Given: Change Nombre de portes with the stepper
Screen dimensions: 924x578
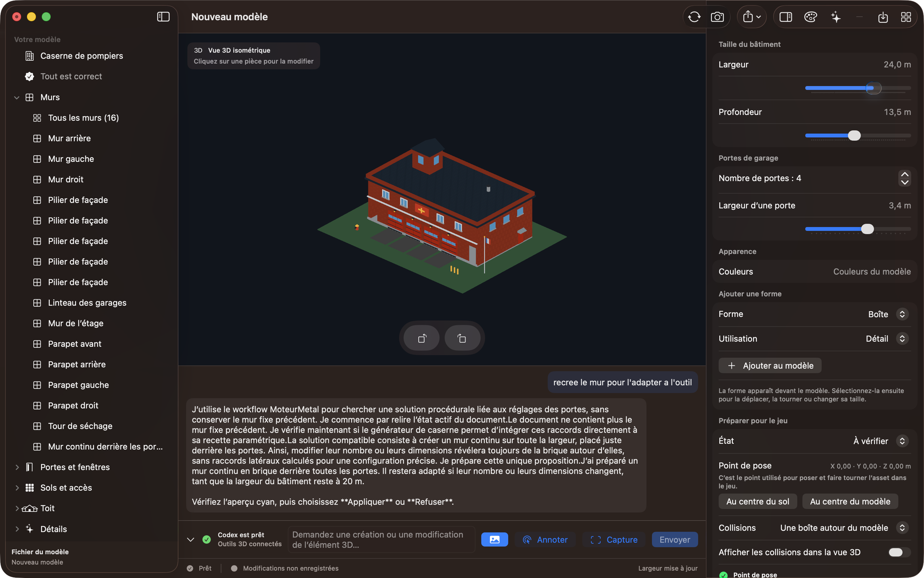Looking at the screenshot, I should tap(904, 178).
